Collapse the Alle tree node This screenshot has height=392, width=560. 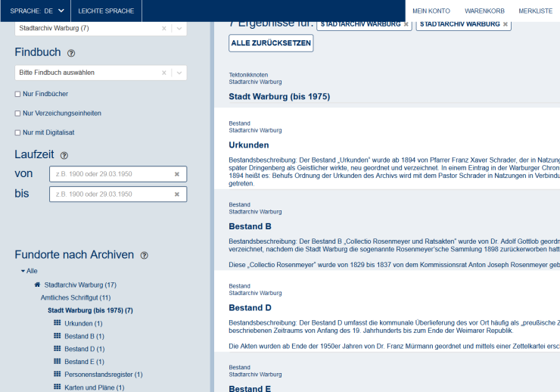pyautogui.click(x=23, y=272)
